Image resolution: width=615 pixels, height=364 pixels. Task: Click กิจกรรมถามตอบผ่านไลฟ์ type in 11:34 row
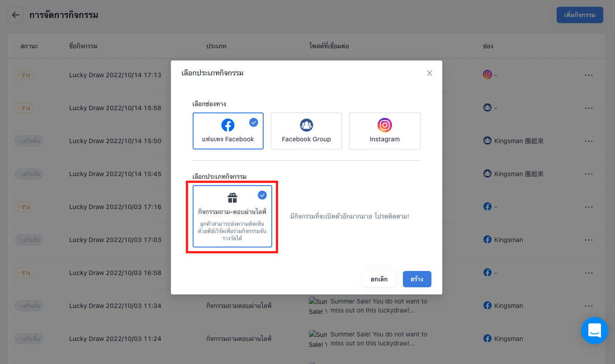[x=239, y=306]
